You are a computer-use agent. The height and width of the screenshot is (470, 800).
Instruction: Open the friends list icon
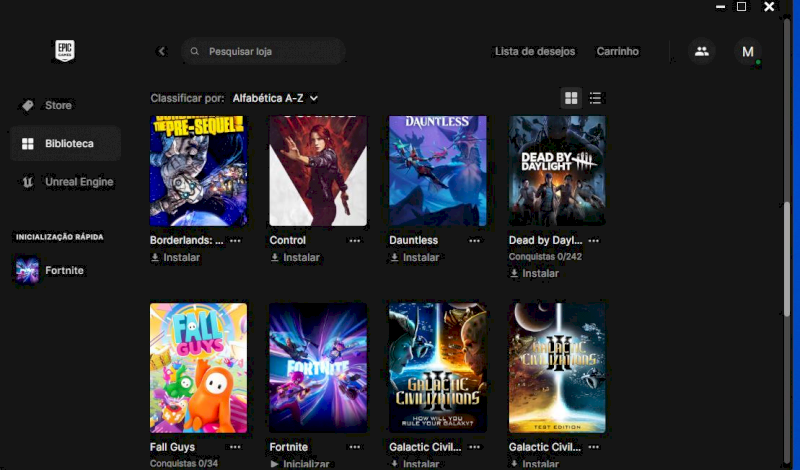702,51
